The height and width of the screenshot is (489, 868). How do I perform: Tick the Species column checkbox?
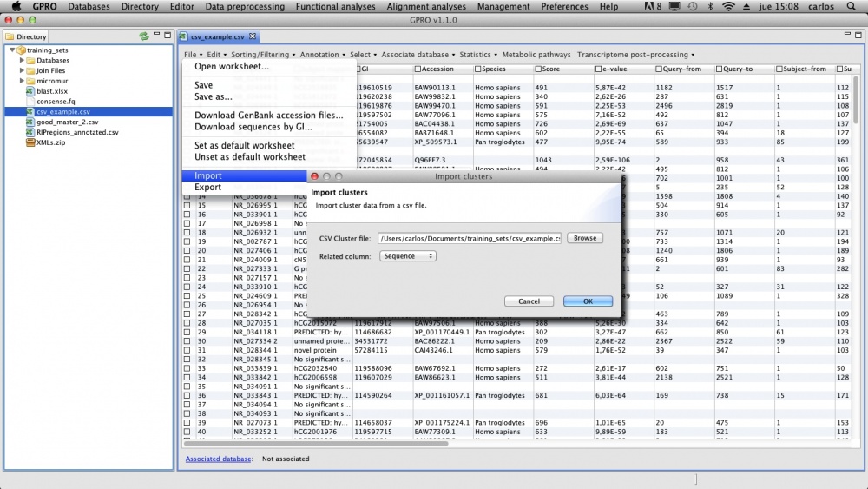tap(478, 69)
